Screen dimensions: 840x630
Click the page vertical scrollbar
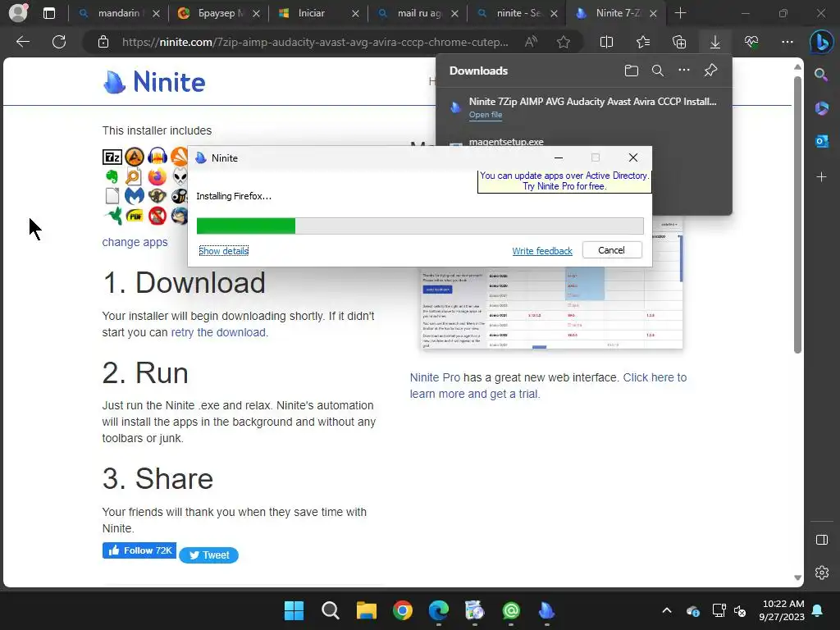[797, 214]
